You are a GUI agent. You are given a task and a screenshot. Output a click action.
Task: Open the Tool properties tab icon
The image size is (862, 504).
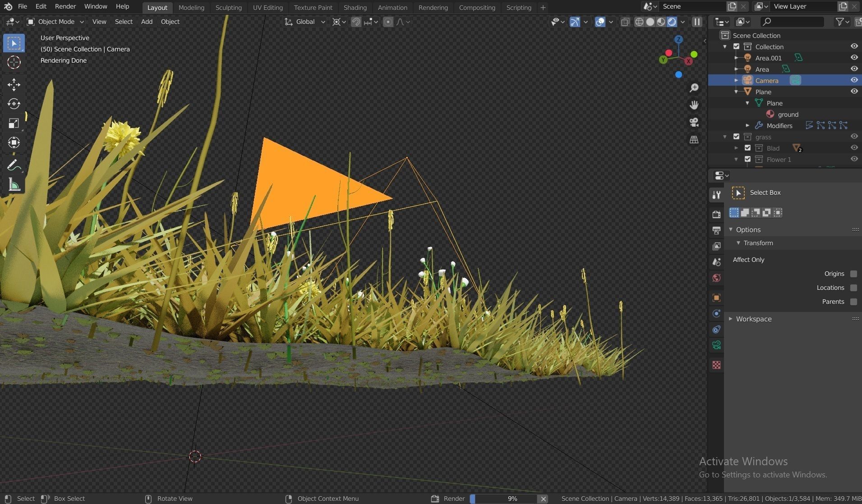tap(716, 195)
